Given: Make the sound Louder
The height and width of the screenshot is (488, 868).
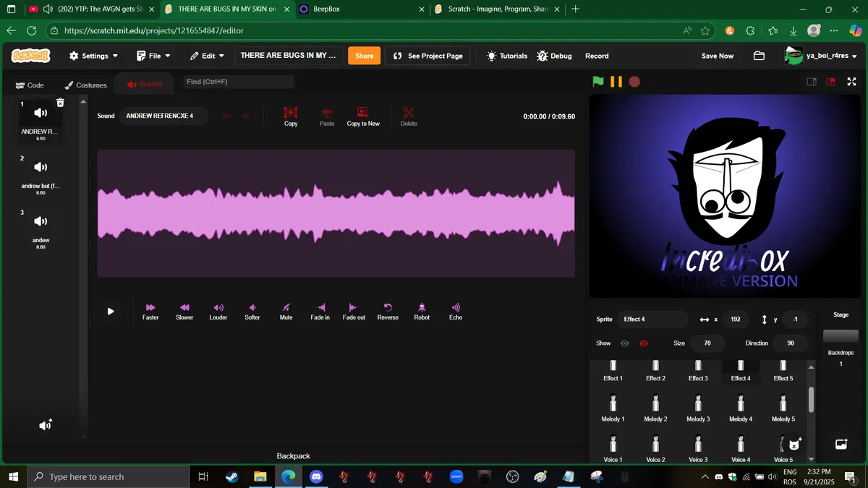Looking at the screenshot, I should coord(218,312).
